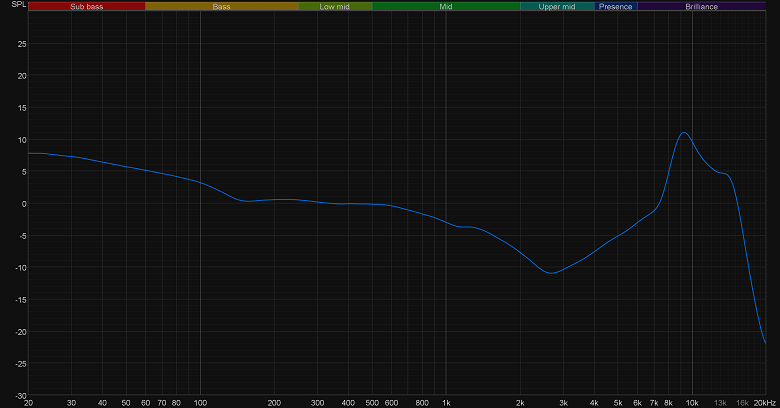The image size is (780, 408).
Task: Click the SPL axis label
Action: click(18, 4)
